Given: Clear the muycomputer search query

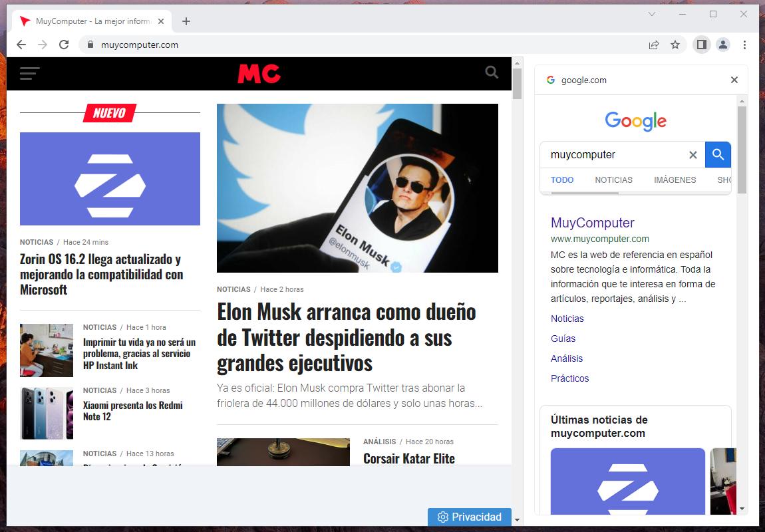Looking at the screenshot, I should [692, 155].
